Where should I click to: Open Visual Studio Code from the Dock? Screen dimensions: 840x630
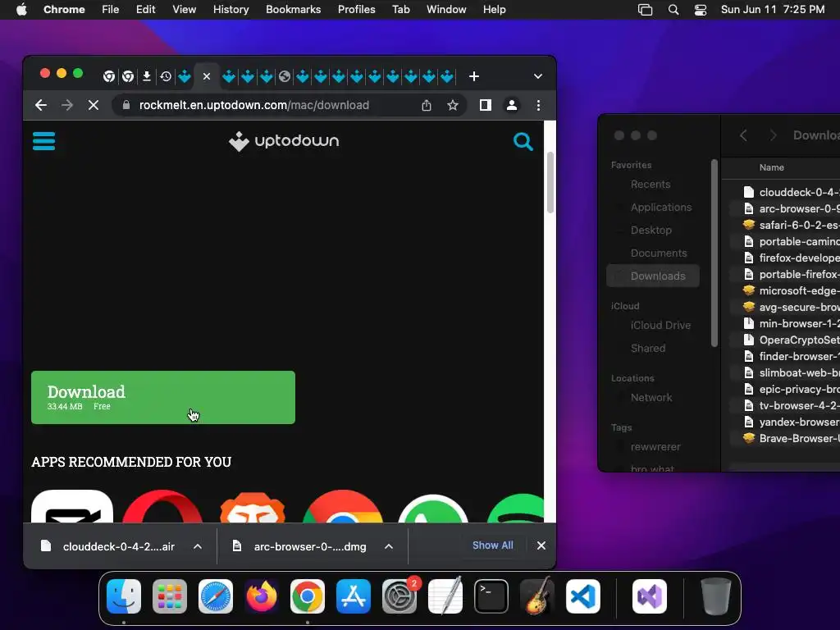pyautogui.click(x=583, y=596)
